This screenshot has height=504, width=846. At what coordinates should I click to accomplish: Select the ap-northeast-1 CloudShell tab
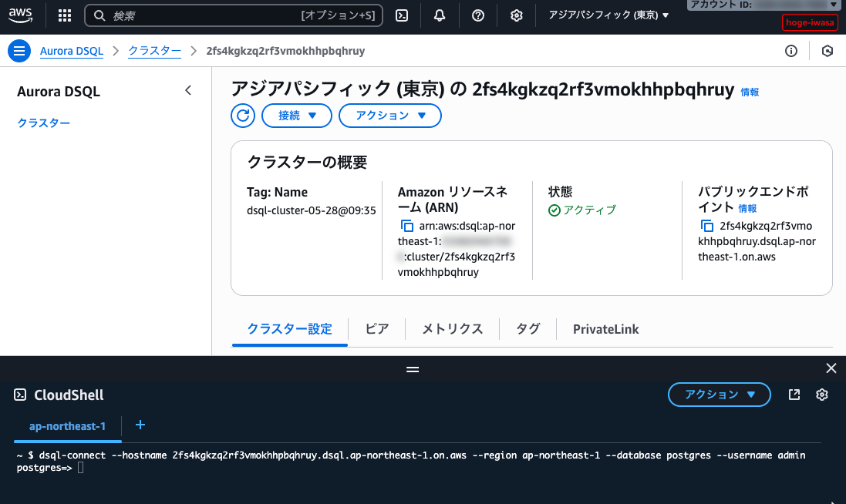pos(67,426)
